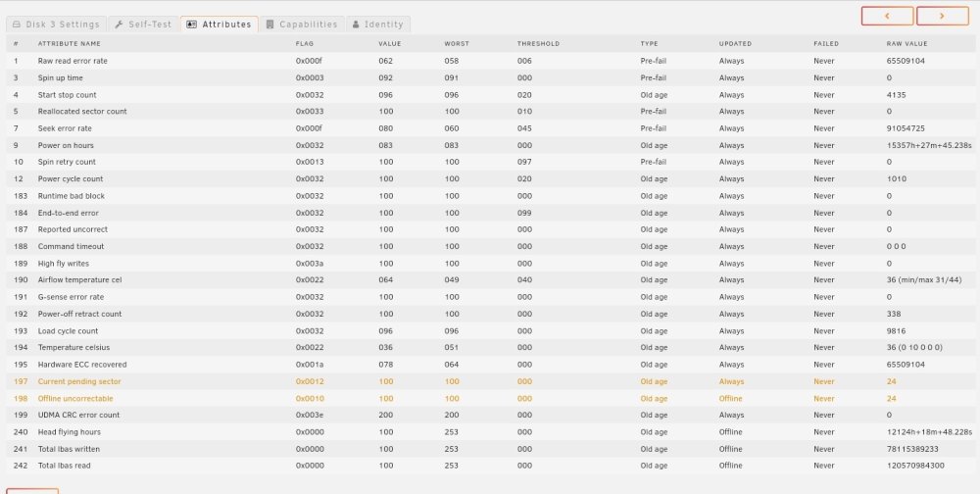Select the Runtime bad block attribute
Image resolution: width=980 pixels, height=494 pixels.
tap(72, 196)
